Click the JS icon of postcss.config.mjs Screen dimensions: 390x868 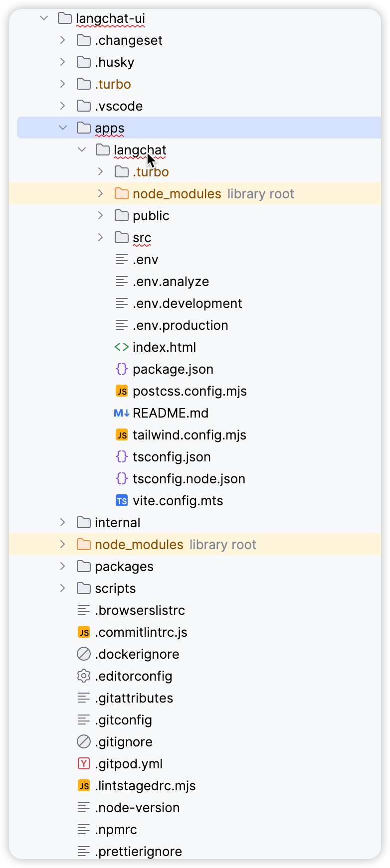point(122,391)
